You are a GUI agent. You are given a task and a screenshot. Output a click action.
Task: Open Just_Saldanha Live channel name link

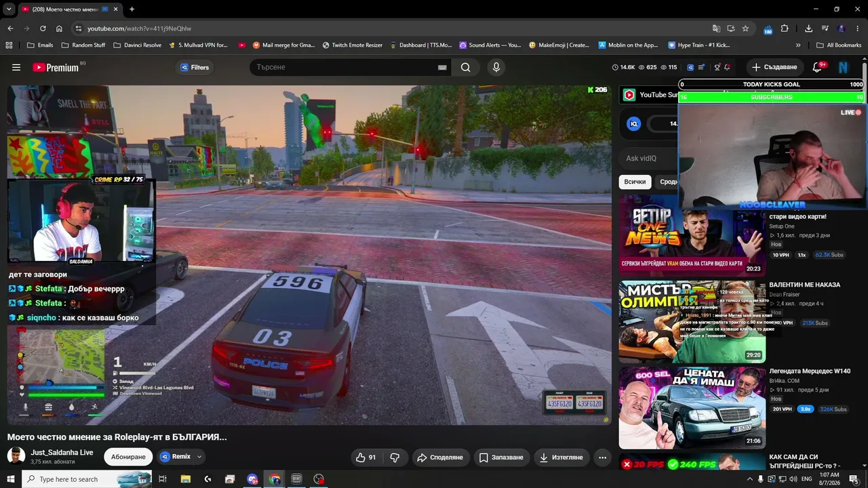click(62, 452)
